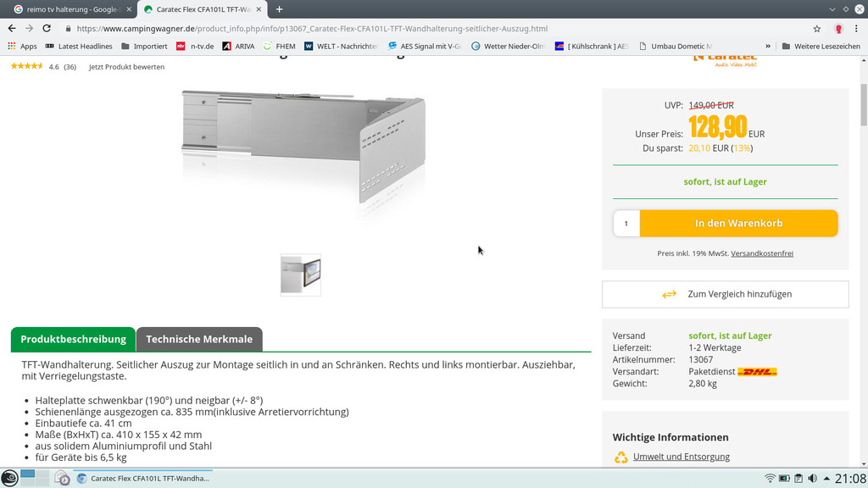Screen dimensions: 868x488
Task: Open the AES Signal mit V-G bookmark
Action: click(x=425, y=46)
